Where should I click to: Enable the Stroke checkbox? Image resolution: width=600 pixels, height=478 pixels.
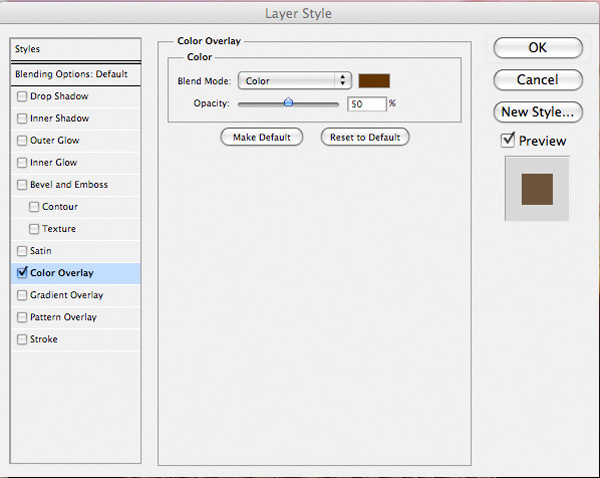pyautogui.click(x=22, y=339)
